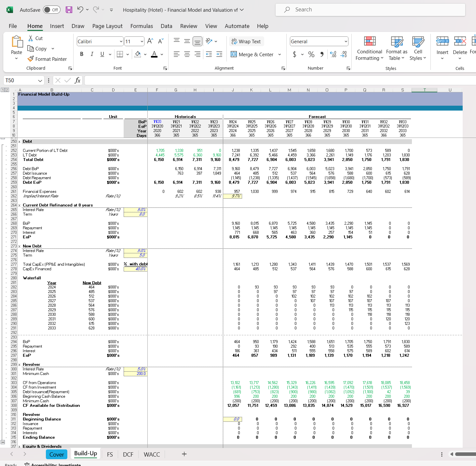Toggle the AutoSave switch

[51, 10]
